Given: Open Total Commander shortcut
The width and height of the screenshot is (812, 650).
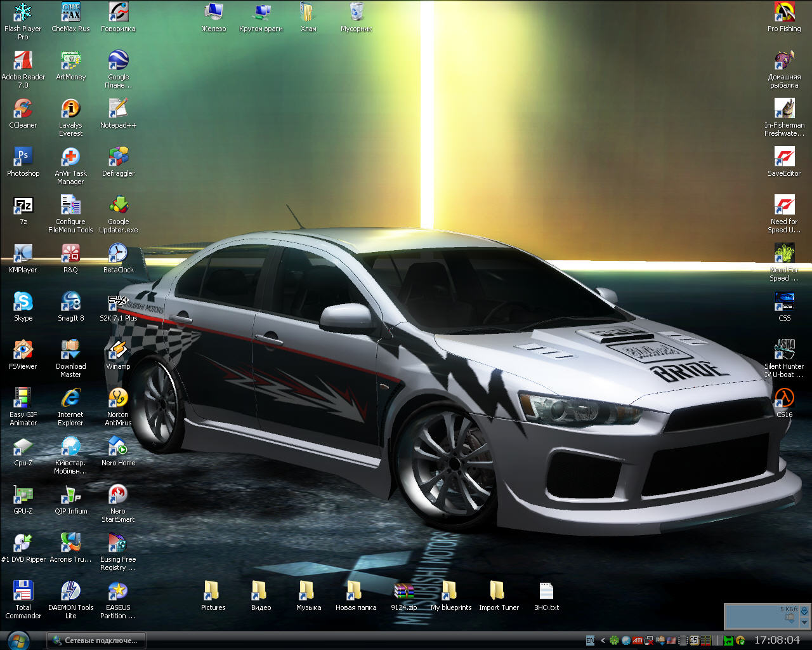Looking at the screenshot, I should coord(23,592).
